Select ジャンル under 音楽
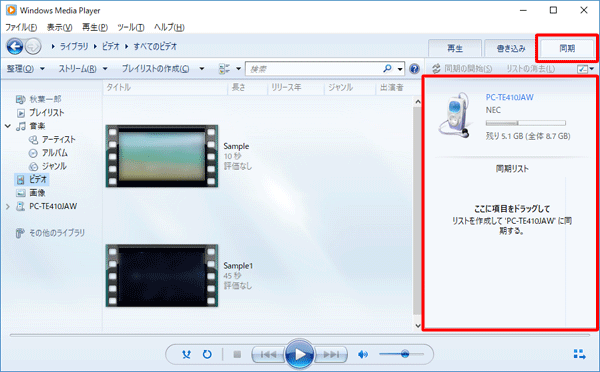This screenshot has height=372, width=600. [54, 166]
